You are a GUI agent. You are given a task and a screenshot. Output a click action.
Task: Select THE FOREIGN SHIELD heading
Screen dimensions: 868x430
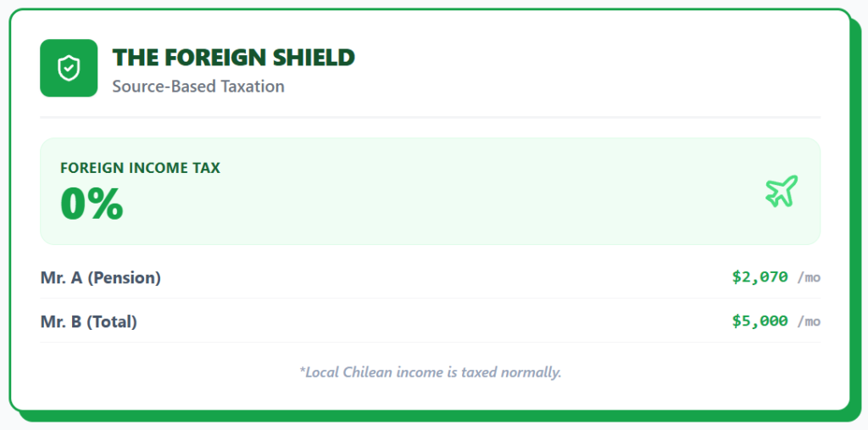(x=233, y=58)
